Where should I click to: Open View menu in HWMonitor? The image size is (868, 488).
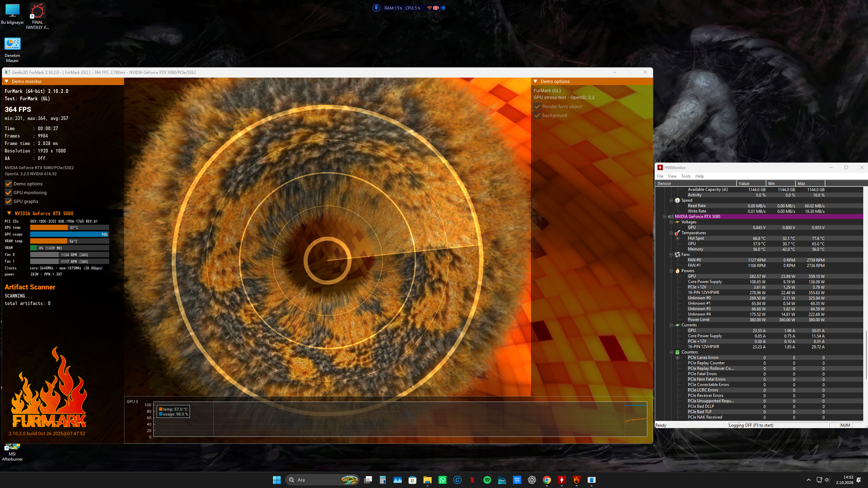coord(672,176)
